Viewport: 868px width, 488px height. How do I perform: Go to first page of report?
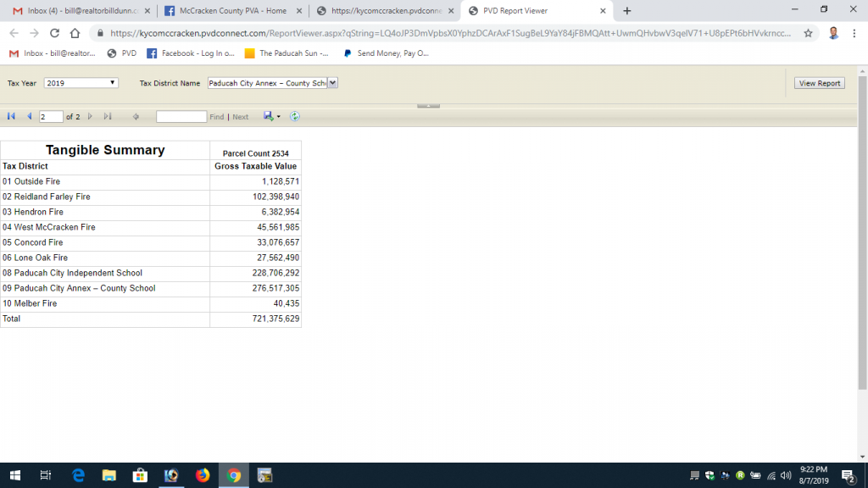click(11, 116)
